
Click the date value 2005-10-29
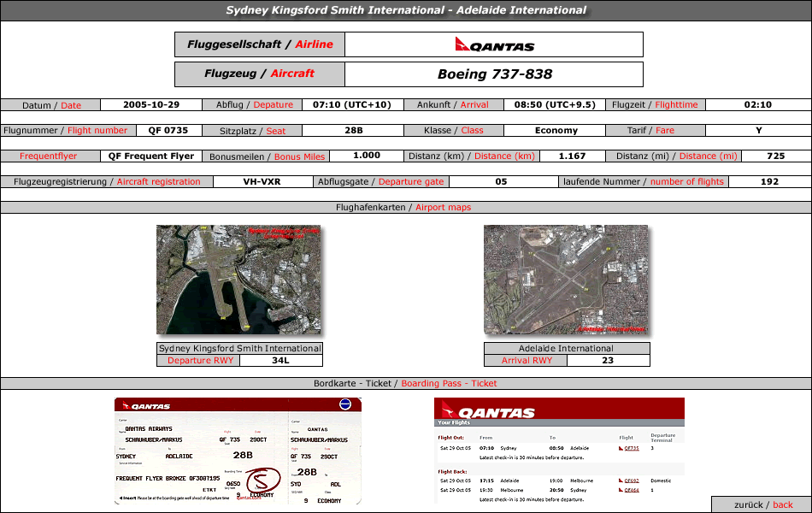[151, 104]
